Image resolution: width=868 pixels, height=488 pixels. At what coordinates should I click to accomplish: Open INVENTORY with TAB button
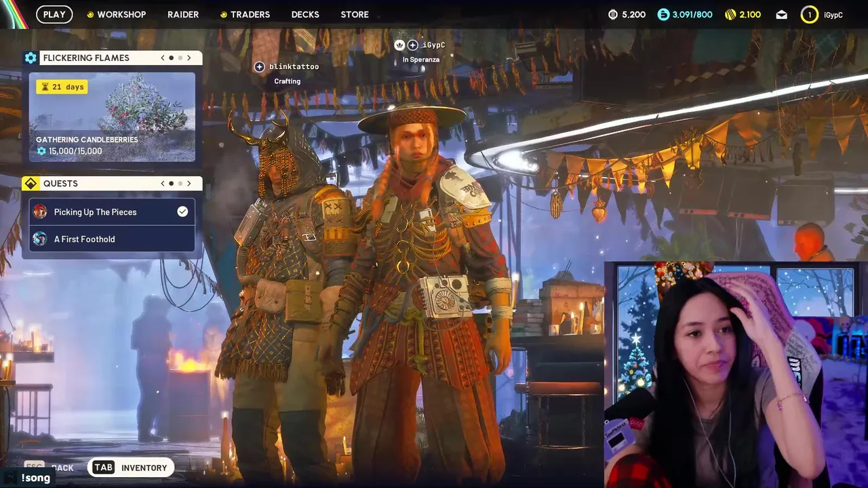[132, 468]
